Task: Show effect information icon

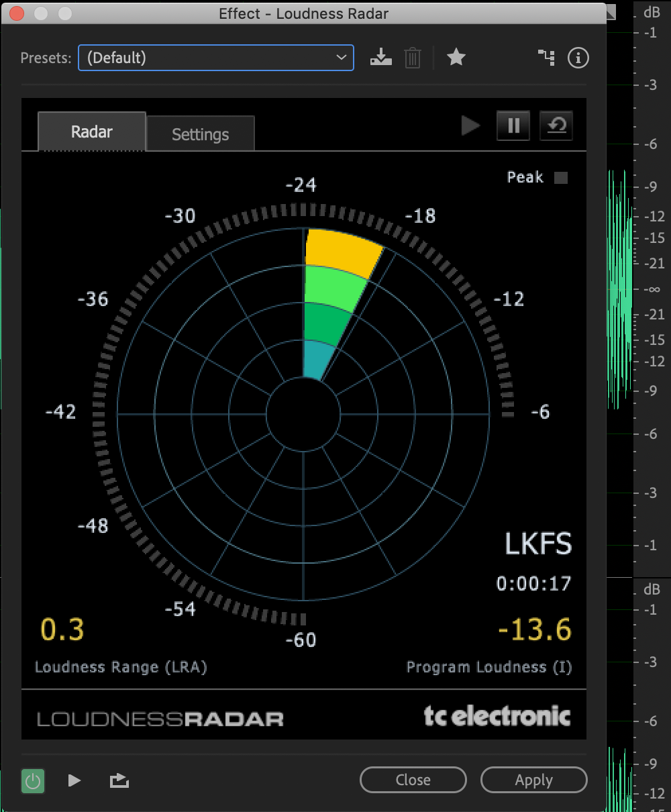Action: pyautogui.click(x=578, y=58)
